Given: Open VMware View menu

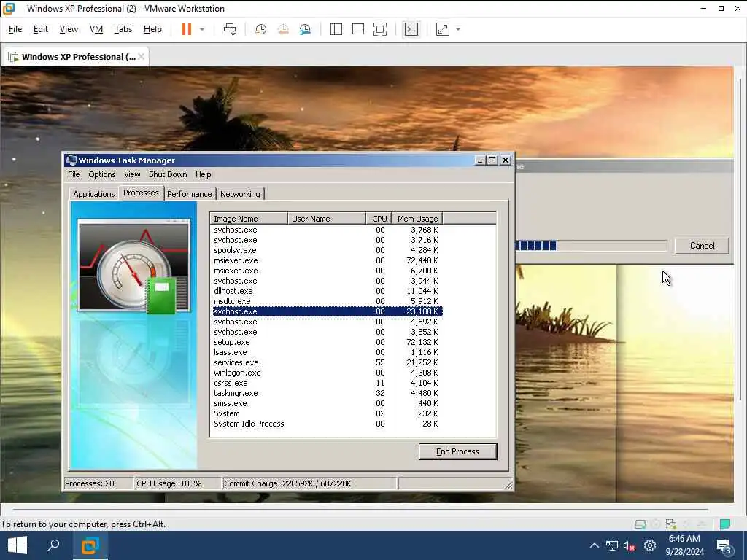Looking at the screenshot, I should [69, 29].
